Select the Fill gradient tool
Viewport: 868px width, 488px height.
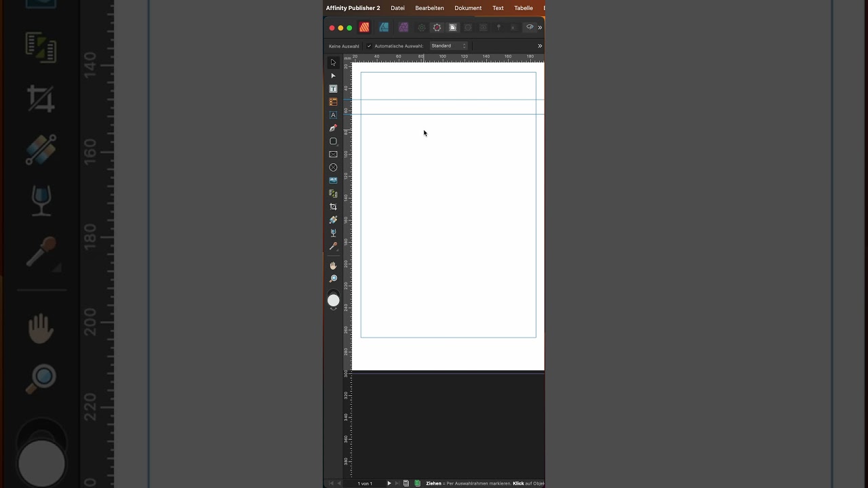pyautogui.click(x=333, y=220)
